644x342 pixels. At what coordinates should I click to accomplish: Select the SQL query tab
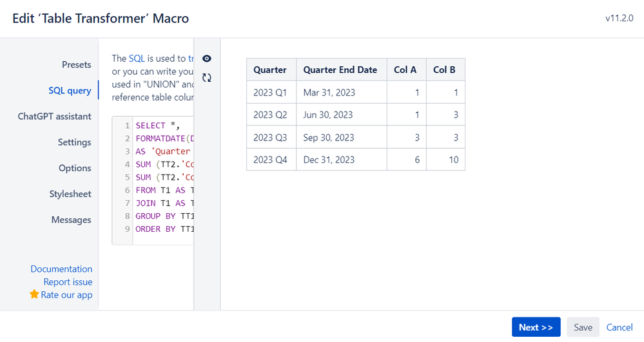(x=70, y=90)
